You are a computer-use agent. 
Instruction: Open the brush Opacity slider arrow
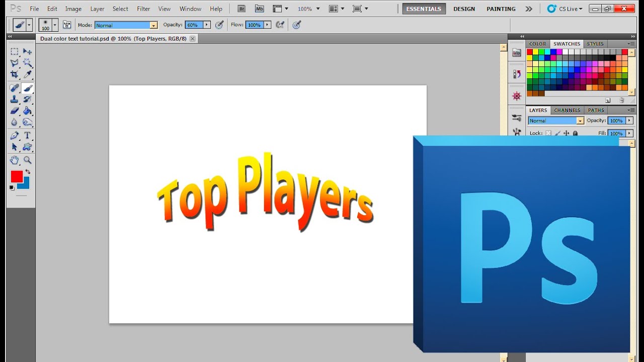[x=206, y=25]
